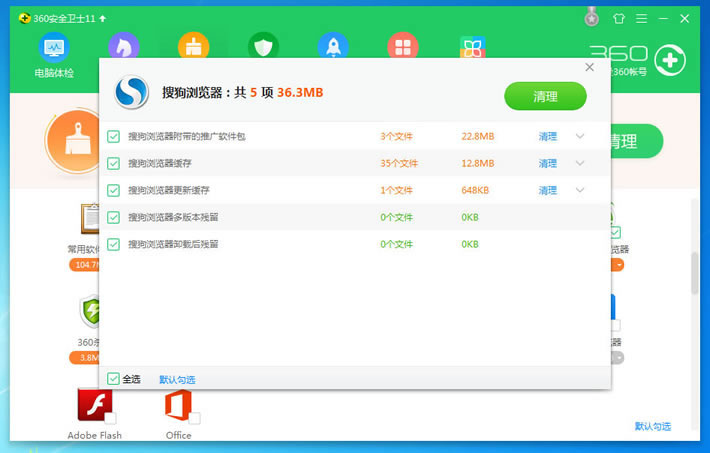Click the large orange broom circle

[x=75, y=140]
